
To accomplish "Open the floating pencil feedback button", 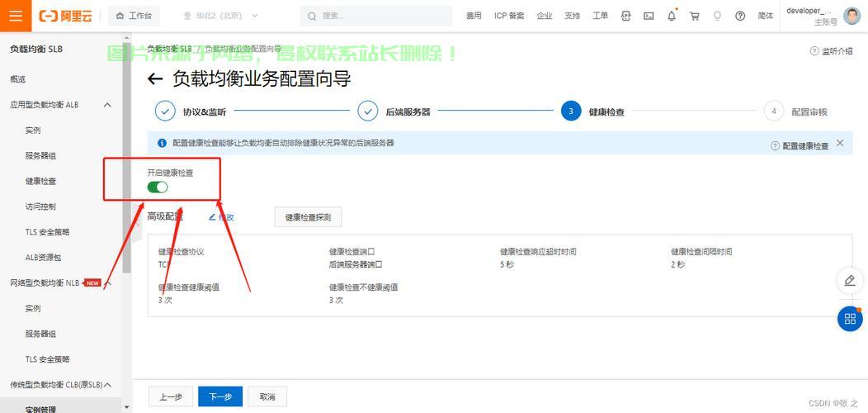I will pyautogui.click(x=850, y=281).
